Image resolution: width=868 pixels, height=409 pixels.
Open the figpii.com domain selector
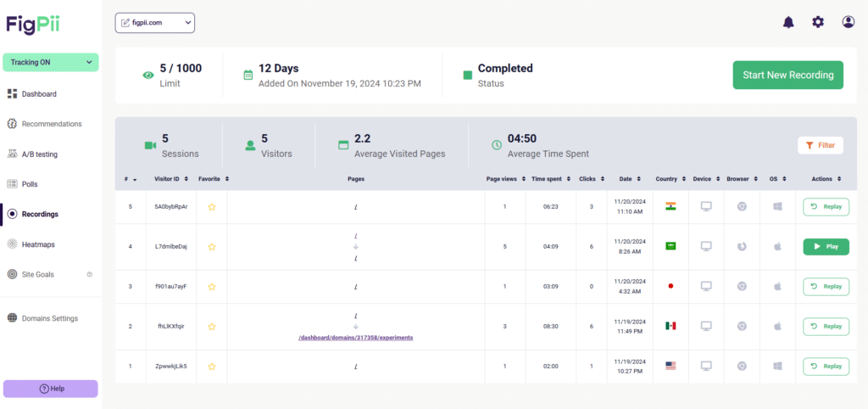pos(155,23)
